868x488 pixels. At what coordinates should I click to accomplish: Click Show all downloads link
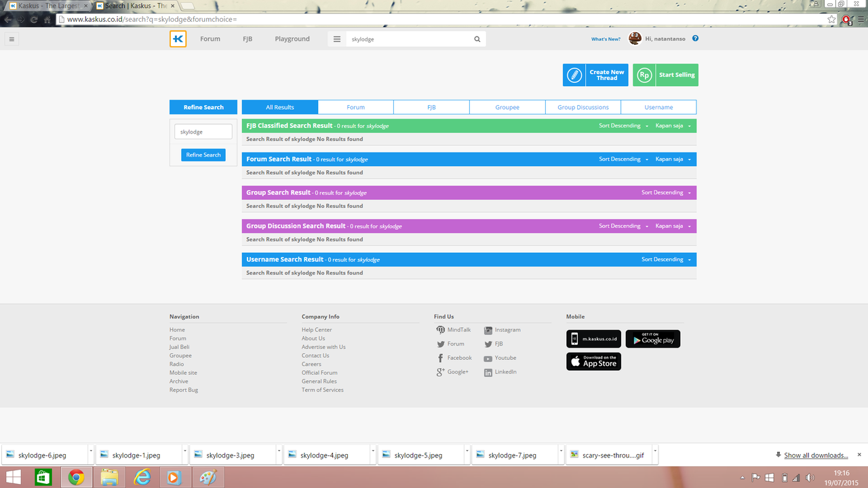pos(816,455)
